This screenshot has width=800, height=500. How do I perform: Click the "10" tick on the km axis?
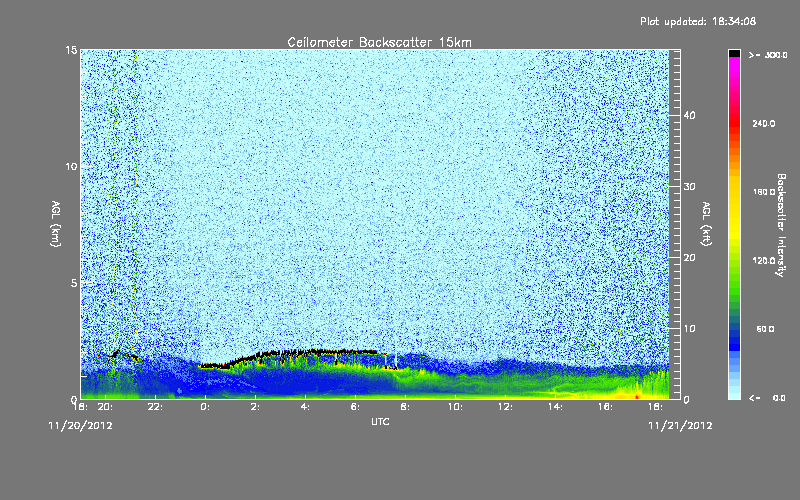coord(71,167)
